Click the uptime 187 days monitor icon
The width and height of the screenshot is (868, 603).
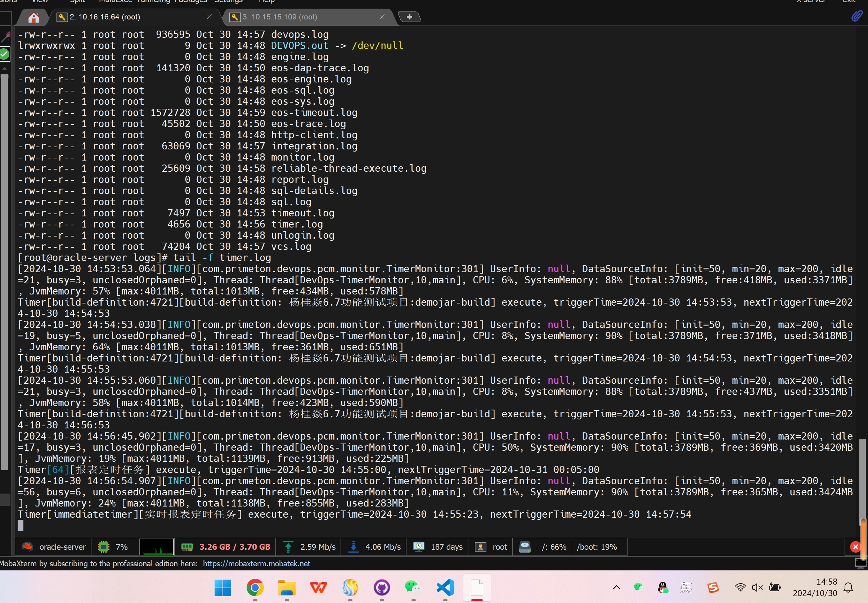pos(418,547)
